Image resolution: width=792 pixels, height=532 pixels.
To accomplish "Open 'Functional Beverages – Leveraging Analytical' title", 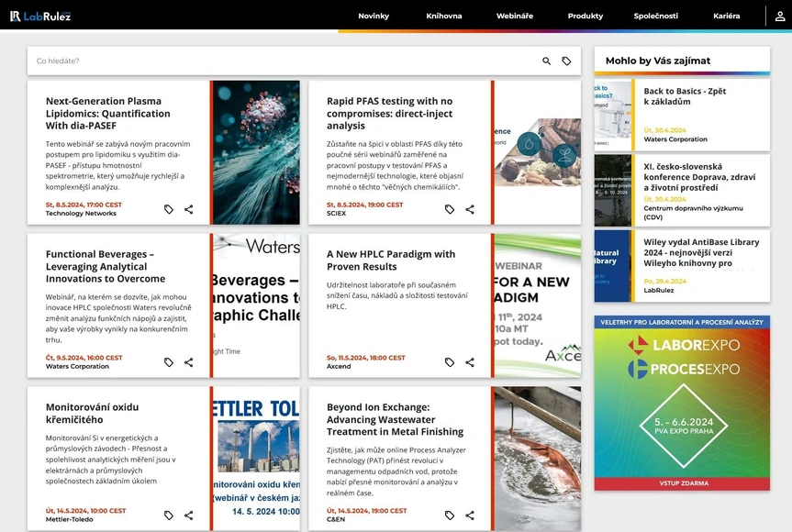I will click(x=106, y=267).
